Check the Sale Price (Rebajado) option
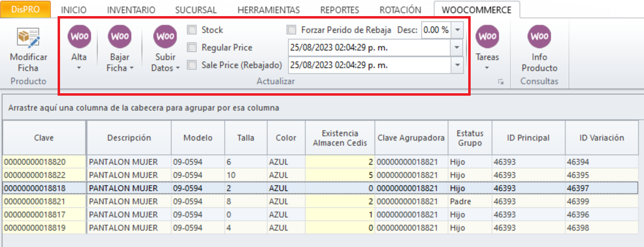This screenshot has width=644, height=247. coord(192,65)
